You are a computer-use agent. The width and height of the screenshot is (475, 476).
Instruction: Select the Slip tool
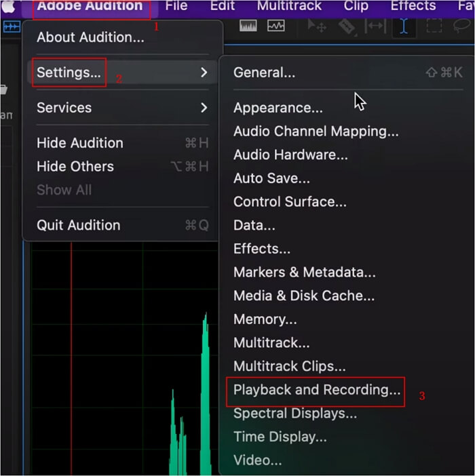[x=375, y=26]
